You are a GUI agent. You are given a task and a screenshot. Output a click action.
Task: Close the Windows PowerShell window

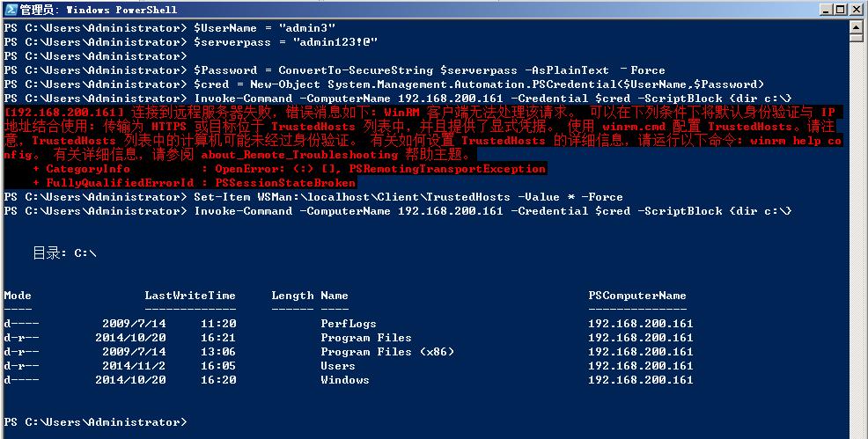pos(855,9)
